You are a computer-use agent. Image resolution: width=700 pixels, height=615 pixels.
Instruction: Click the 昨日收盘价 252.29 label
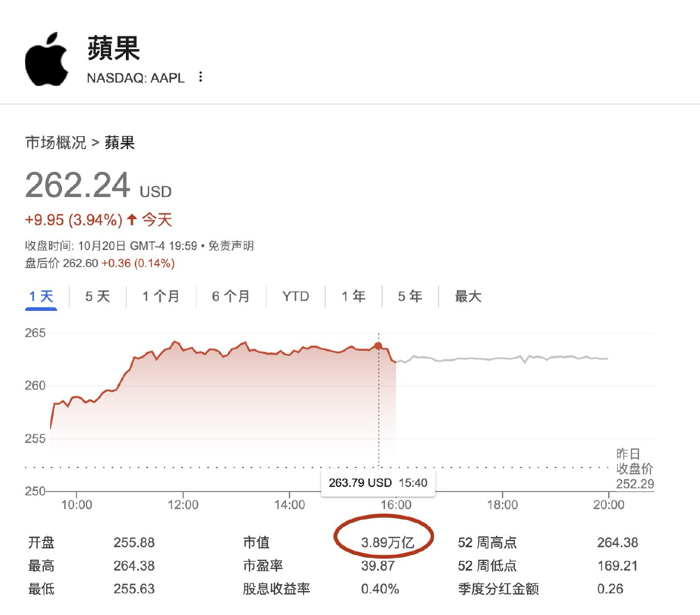tap(635, 469)
